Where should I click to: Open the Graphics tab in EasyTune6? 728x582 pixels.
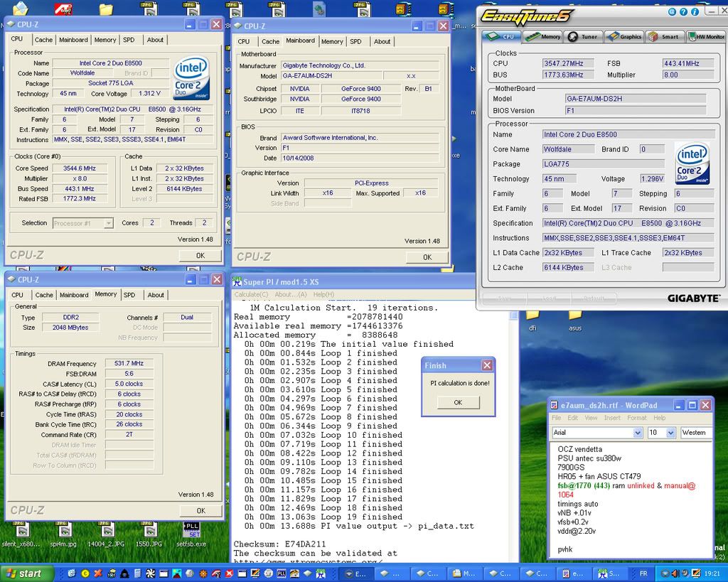(x=623, y=36)
